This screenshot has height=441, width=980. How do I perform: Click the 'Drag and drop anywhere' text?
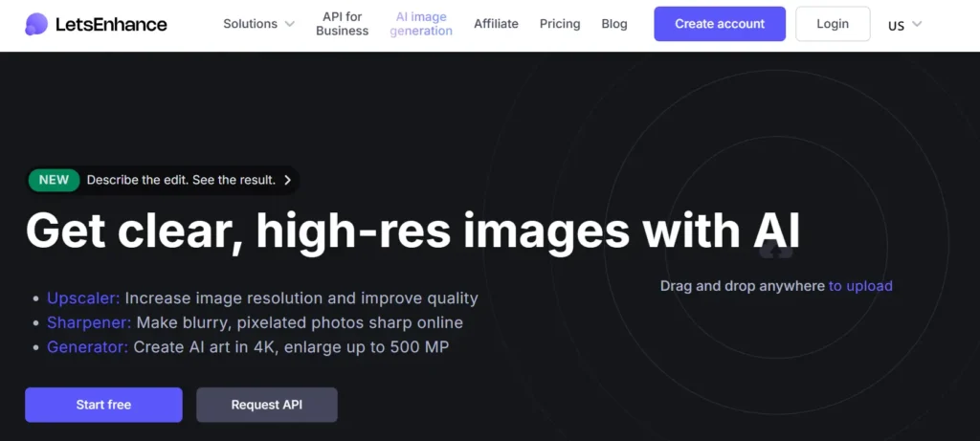point(742,286)
